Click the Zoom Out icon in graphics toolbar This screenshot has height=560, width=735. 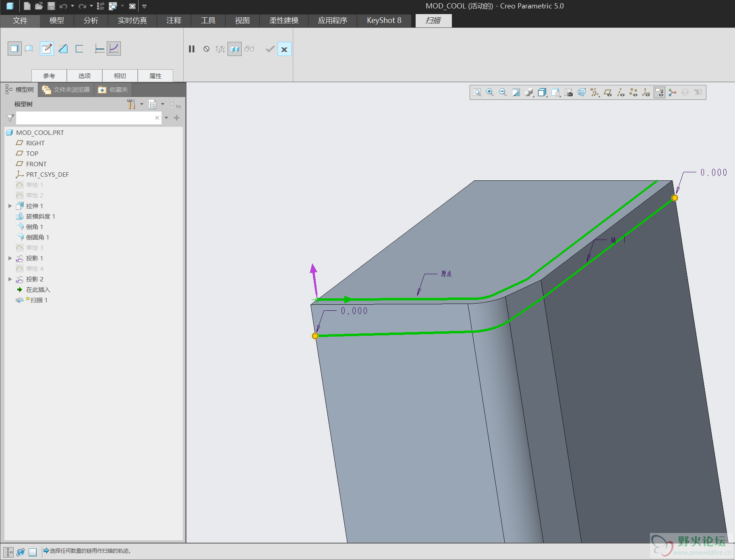(503, 93)
